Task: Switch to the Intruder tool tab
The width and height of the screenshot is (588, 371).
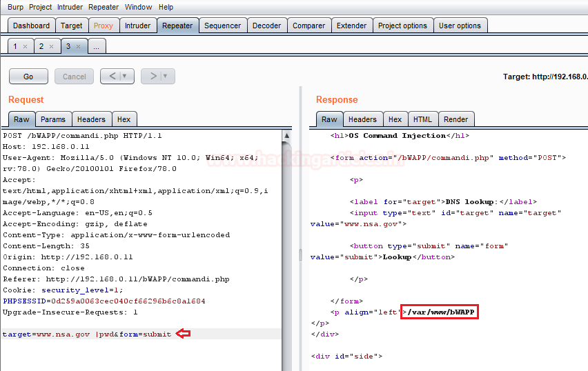Action: [137, 26]
